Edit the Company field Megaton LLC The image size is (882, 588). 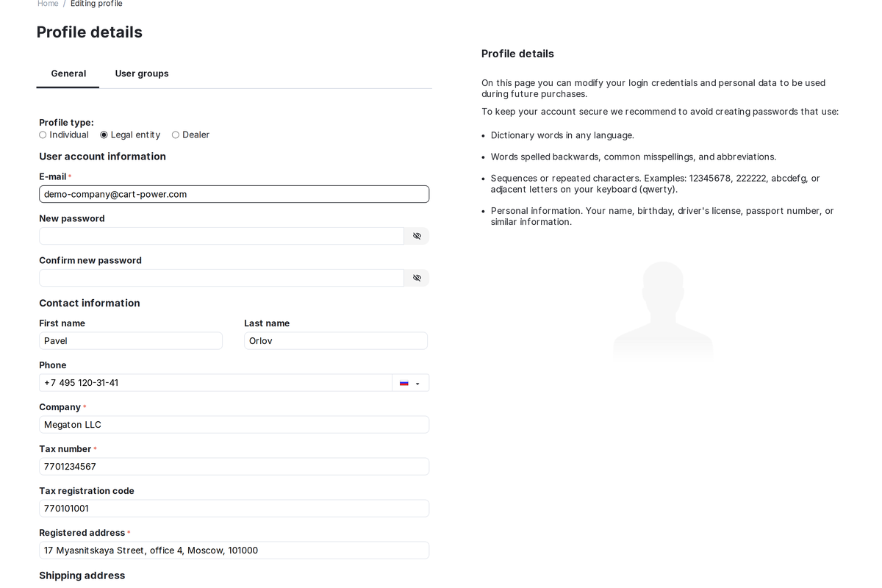(x=234, y=425)
